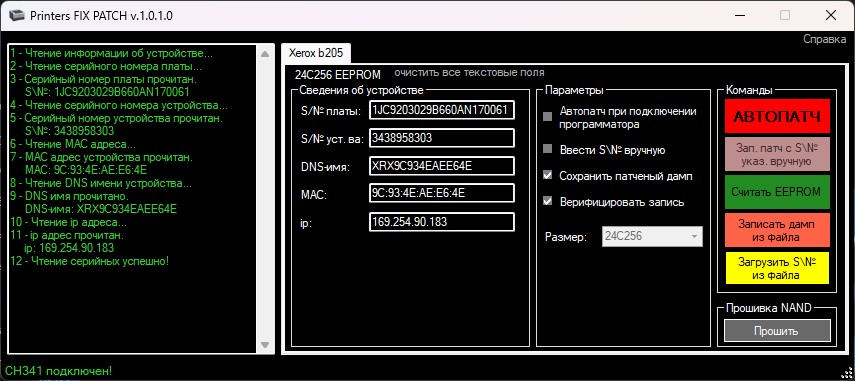Maximize the Printers FIX PATCH window

click(x=785, y=15)
